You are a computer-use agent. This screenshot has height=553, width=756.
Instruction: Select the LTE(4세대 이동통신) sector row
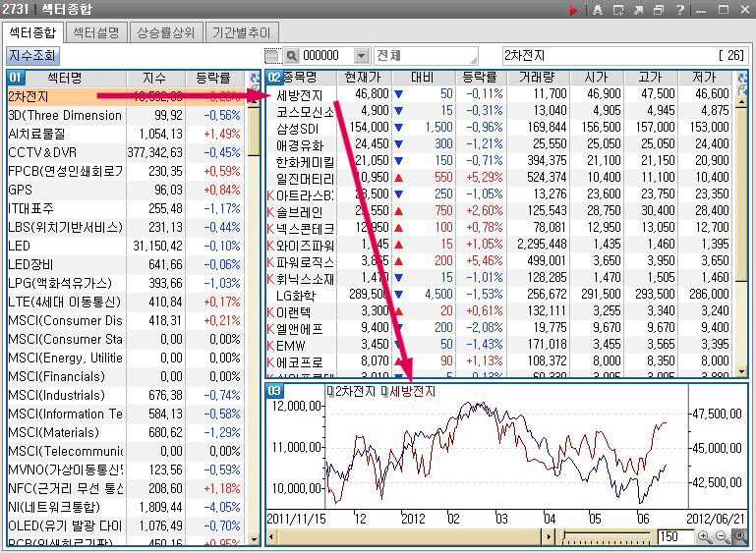coord(126,302)
